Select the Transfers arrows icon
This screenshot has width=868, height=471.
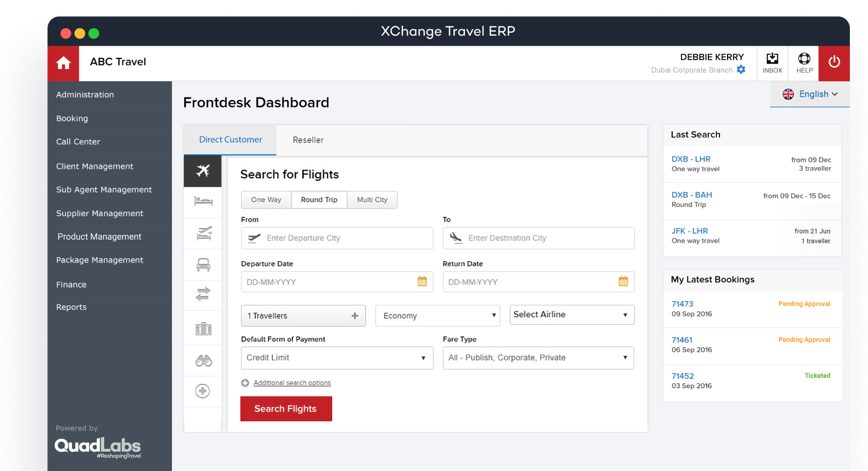tap(203, 295)
